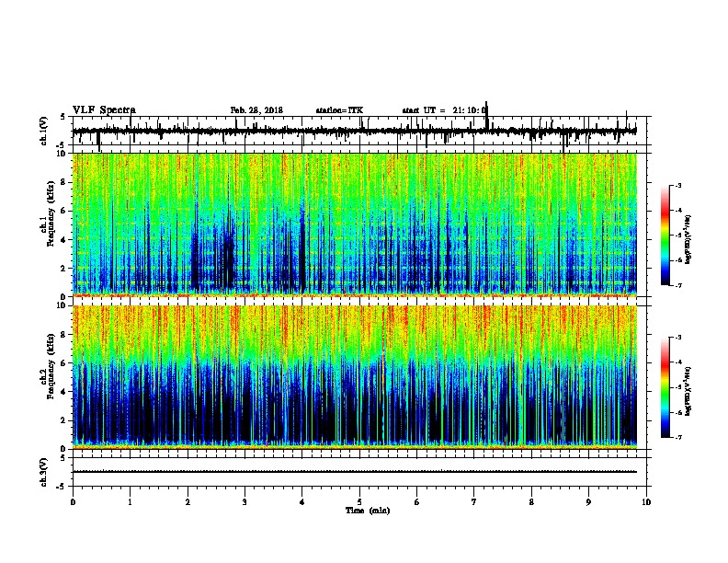Click the ch.2 spectrogram plot area
Screen dimensions: 728x563
click(355, 377)
